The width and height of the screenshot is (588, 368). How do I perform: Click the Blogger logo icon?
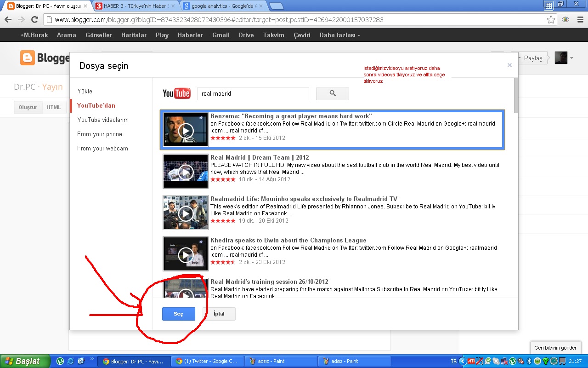28,58
